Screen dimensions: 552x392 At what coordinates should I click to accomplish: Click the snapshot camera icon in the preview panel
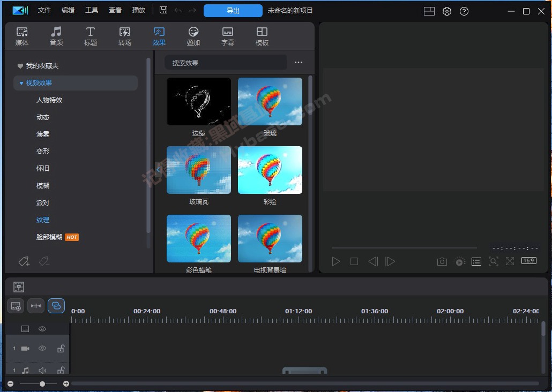[442, 261]
